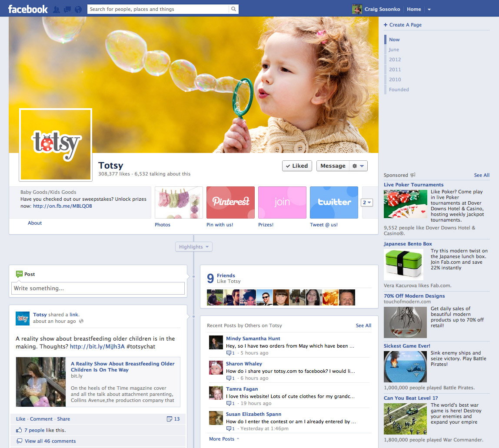Click the last friend photo in Friends box
This screenshot has height=448, width=499.
(347, 297)
